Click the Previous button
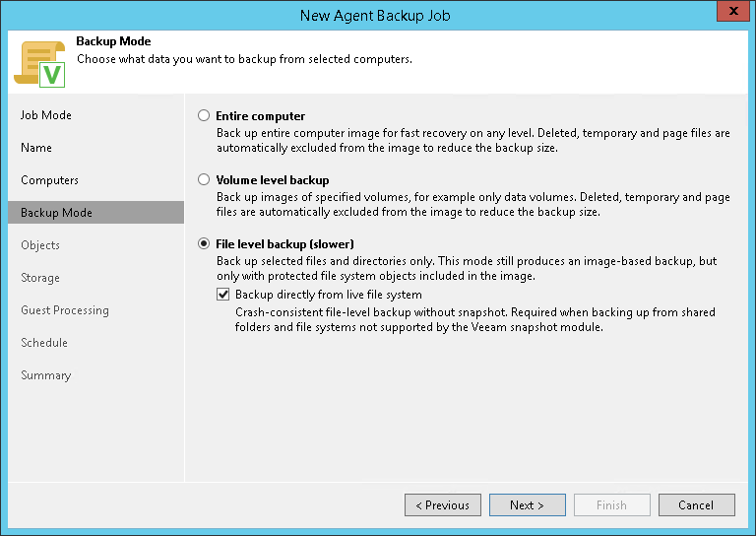Viewport: 756px width, 536px height. [x=443, y=504]
